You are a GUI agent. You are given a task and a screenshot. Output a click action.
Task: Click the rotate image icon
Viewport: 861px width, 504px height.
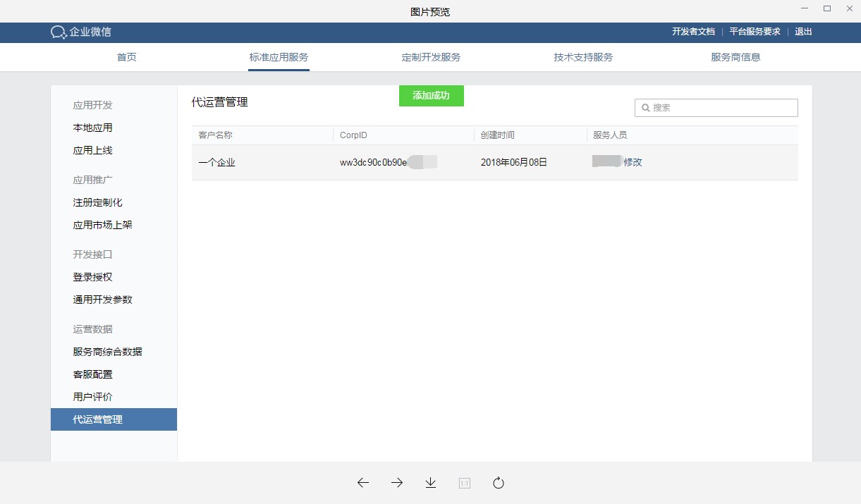(x=499, y=483)
